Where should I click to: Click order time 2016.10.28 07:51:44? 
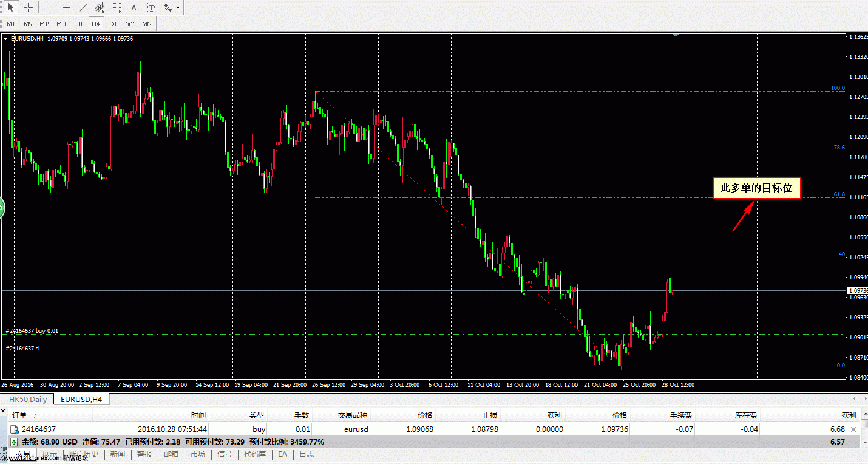(172, 429)
